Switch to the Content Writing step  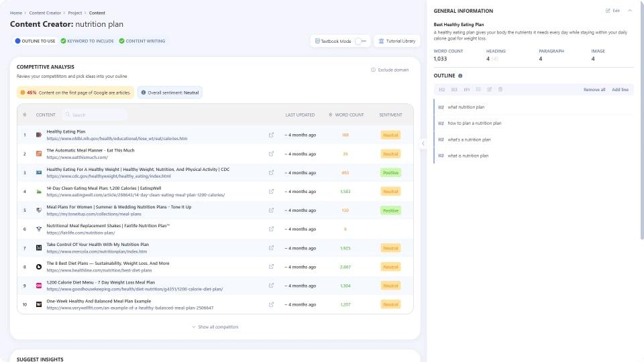point(142,41)
